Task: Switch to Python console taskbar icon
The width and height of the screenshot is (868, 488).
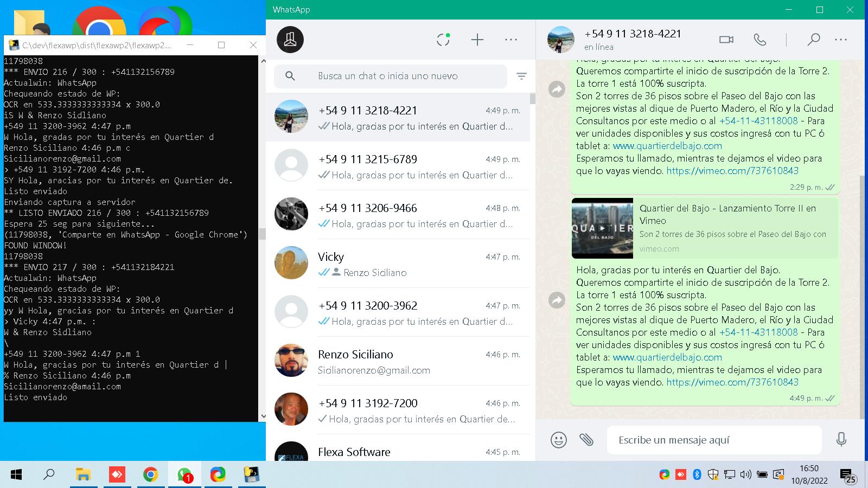Action: coord(251,475)
